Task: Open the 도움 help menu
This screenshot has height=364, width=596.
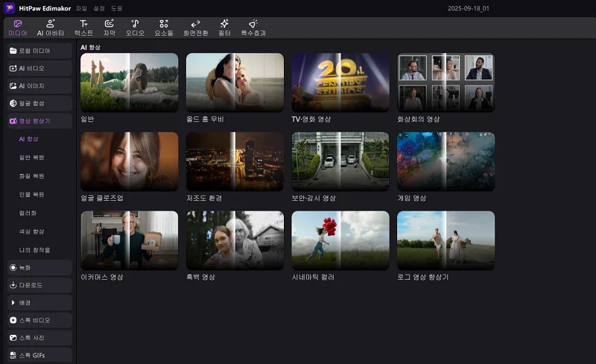Action: coord(116,8)
